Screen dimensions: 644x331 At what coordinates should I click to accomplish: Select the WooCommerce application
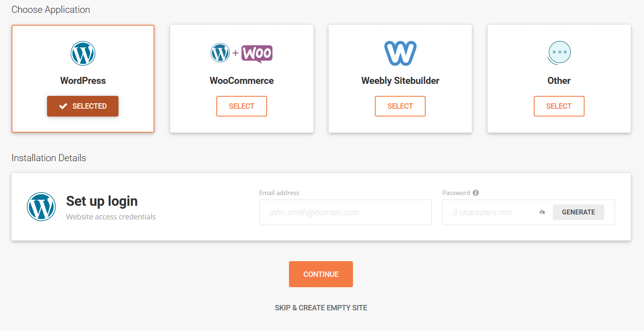(x=241, y=106)
